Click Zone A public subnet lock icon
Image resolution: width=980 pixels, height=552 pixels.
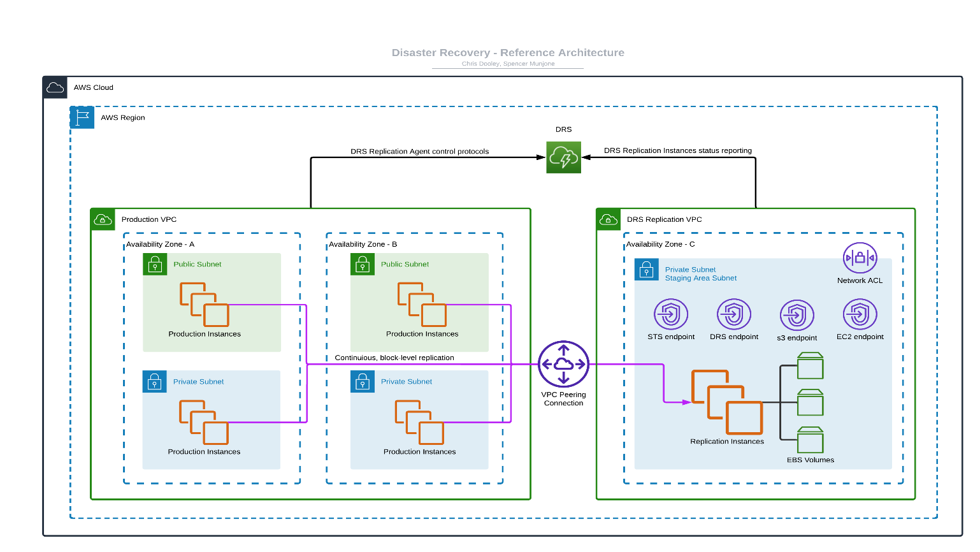[155, 265]
